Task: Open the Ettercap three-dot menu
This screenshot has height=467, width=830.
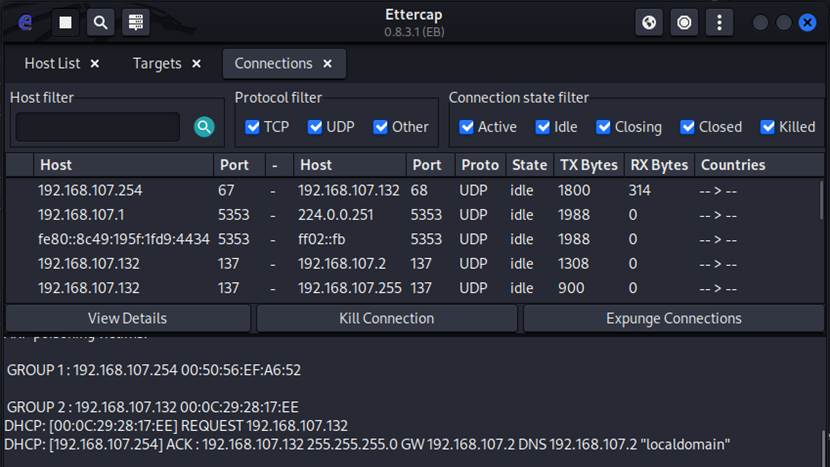Action: [719, 22]
